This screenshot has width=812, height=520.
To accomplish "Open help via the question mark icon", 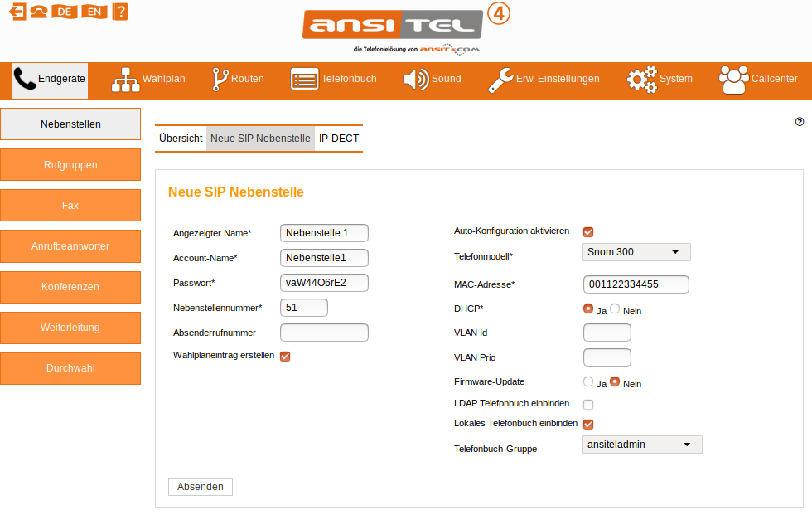I will pos(120,12).
